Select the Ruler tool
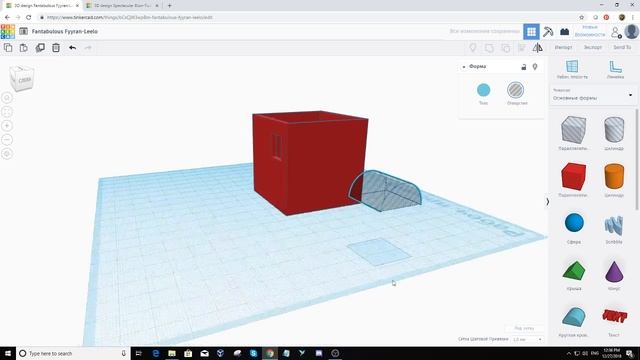This screenshot has height=360, width=640. point(615,69)
